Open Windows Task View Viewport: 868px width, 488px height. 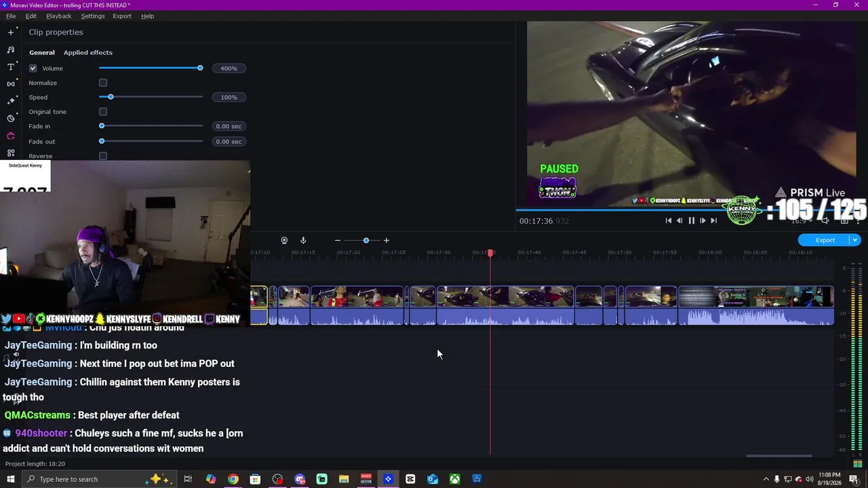tap(188, 479)
